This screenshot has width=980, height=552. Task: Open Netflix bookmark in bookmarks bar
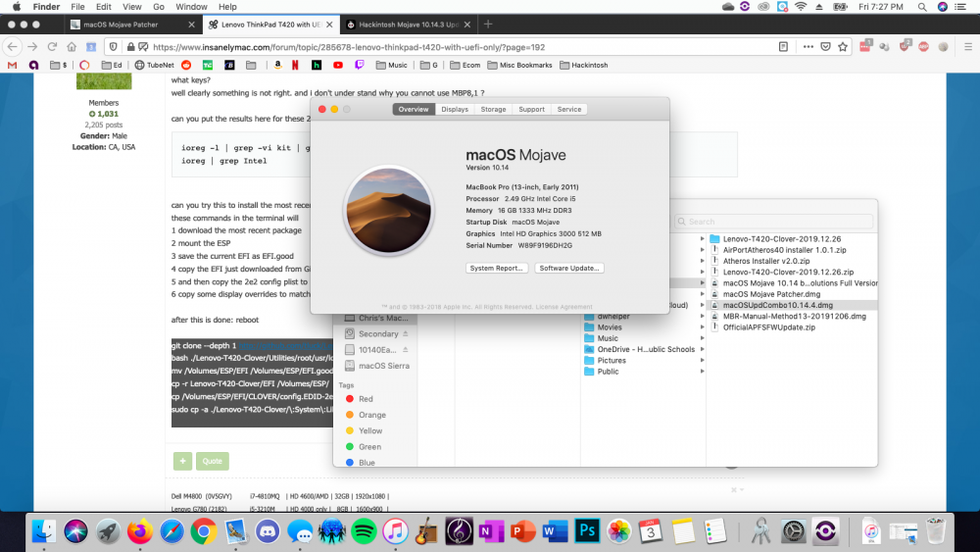click(295, 65)
